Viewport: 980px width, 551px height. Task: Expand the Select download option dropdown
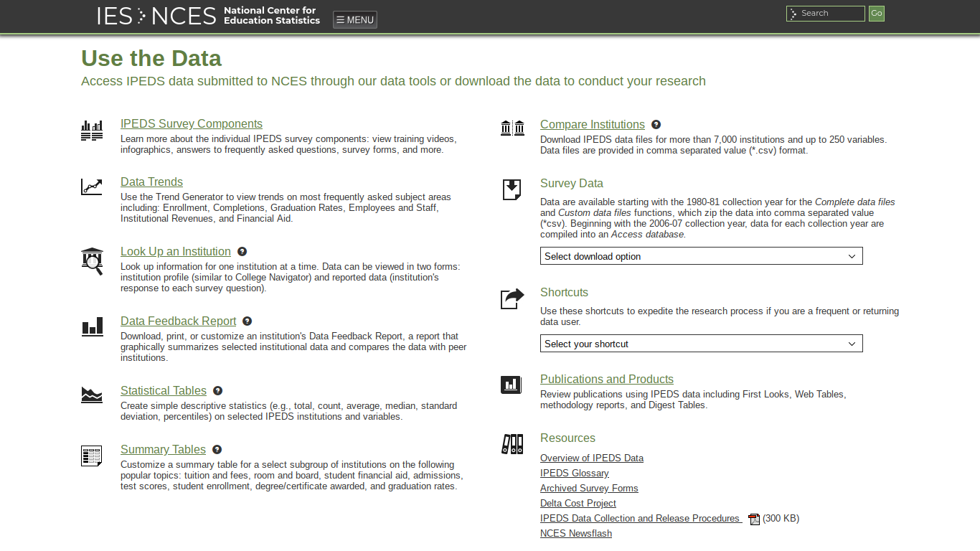(x=702, y=256)
